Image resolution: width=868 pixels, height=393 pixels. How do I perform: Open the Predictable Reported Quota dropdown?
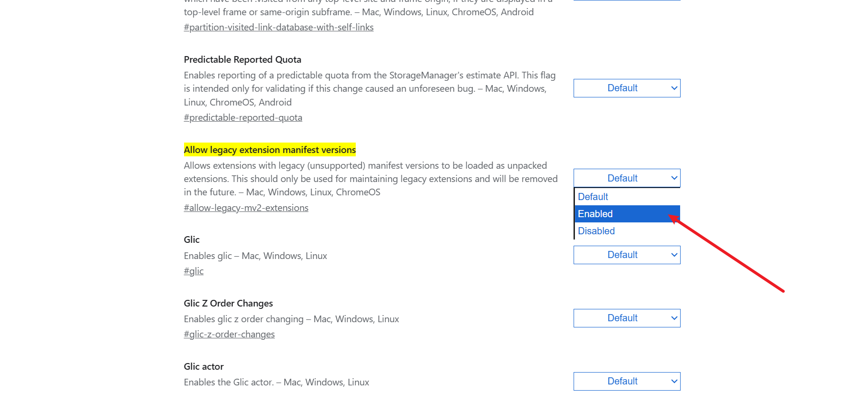click(x=626, y=88)
